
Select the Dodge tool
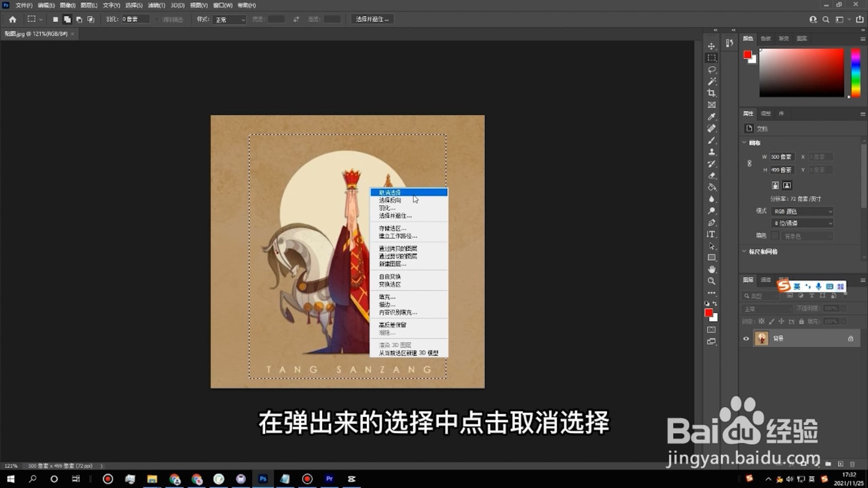coord(712,211)
